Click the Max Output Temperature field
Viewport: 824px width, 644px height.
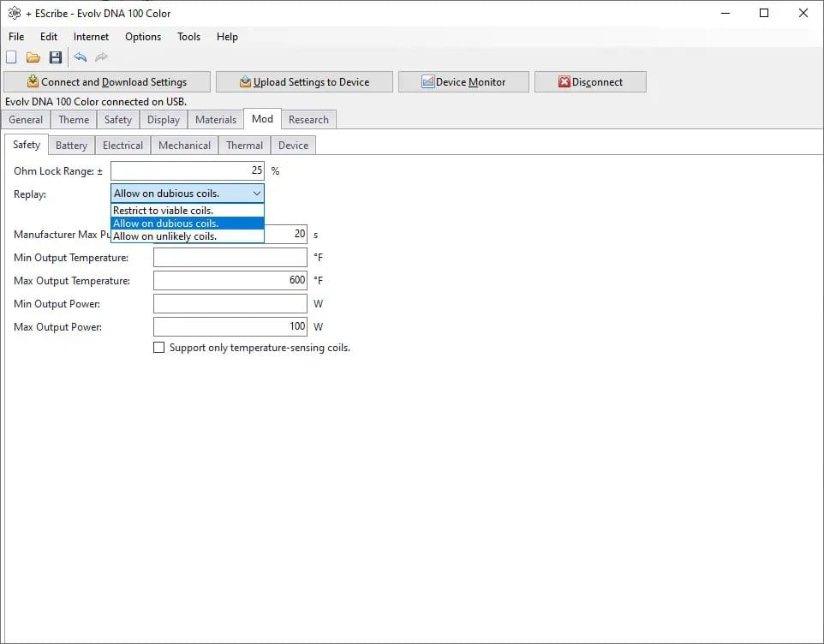pos(230,281)
